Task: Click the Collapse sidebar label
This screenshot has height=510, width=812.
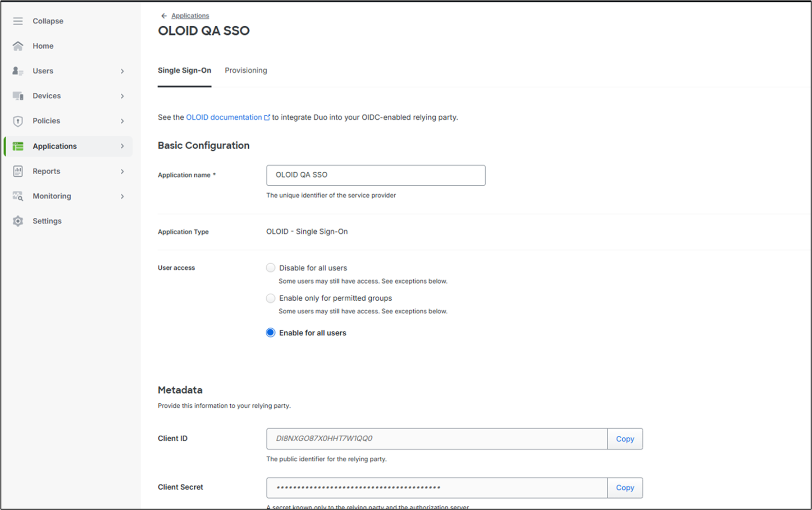Action: [48, 21]
